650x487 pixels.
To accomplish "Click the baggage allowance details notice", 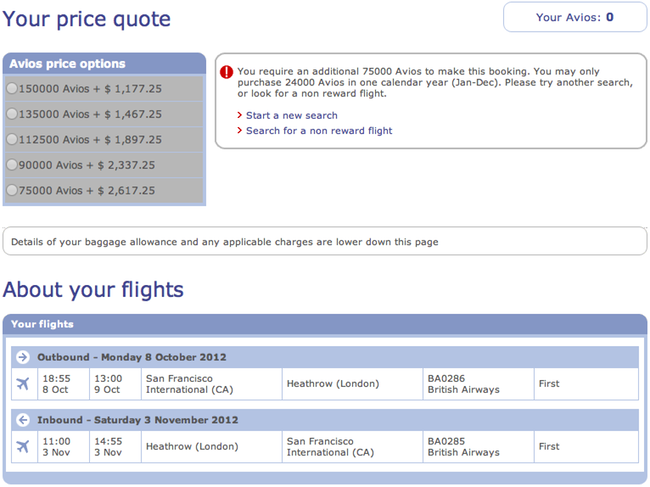I will [x=325, y=241].
